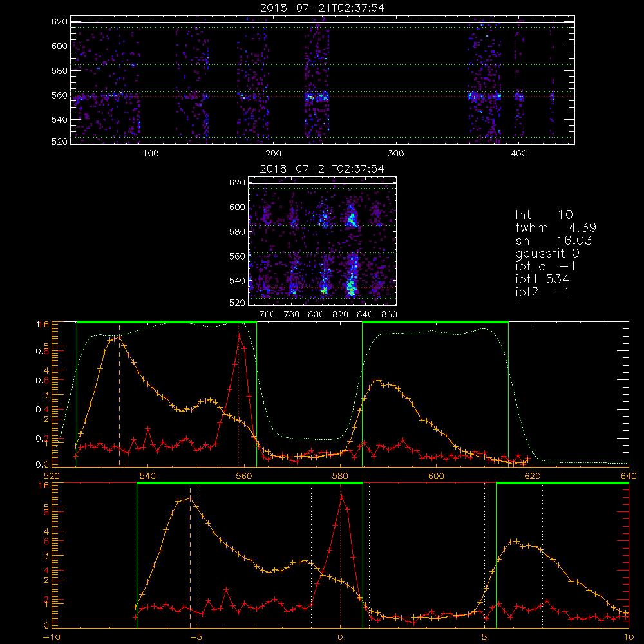
Task: Click the brightest blob near 830 in middle image
Action: (x=351, y=287)
